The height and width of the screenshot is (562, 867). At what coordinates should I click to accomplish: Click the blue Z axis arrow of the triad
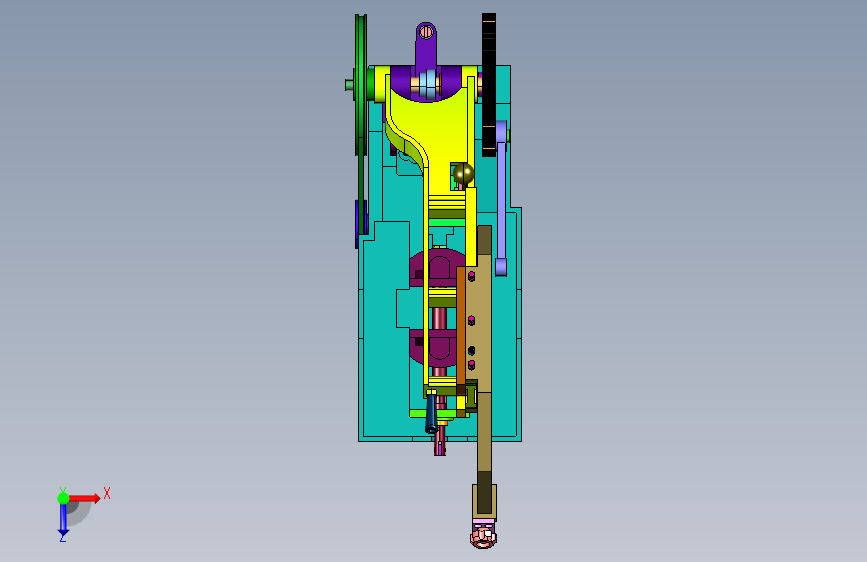click(x=63, y=521)
